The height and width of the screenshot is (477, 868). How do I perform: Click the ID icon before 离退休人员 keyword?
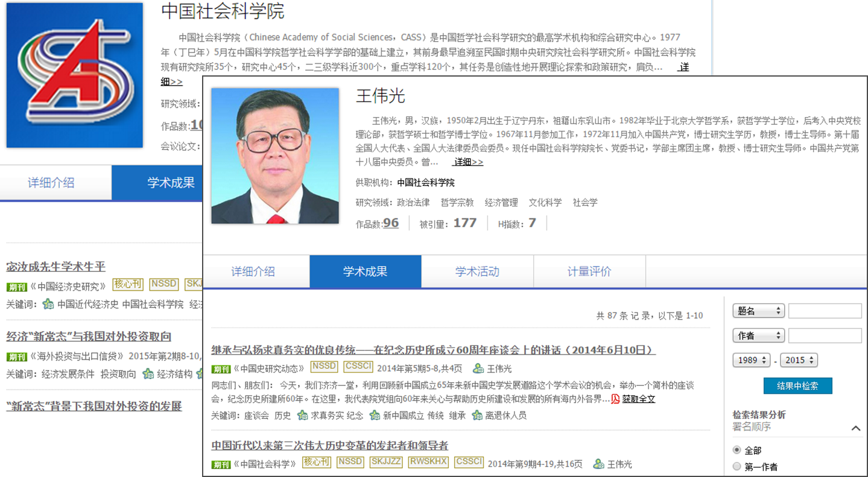click(477, 415)
